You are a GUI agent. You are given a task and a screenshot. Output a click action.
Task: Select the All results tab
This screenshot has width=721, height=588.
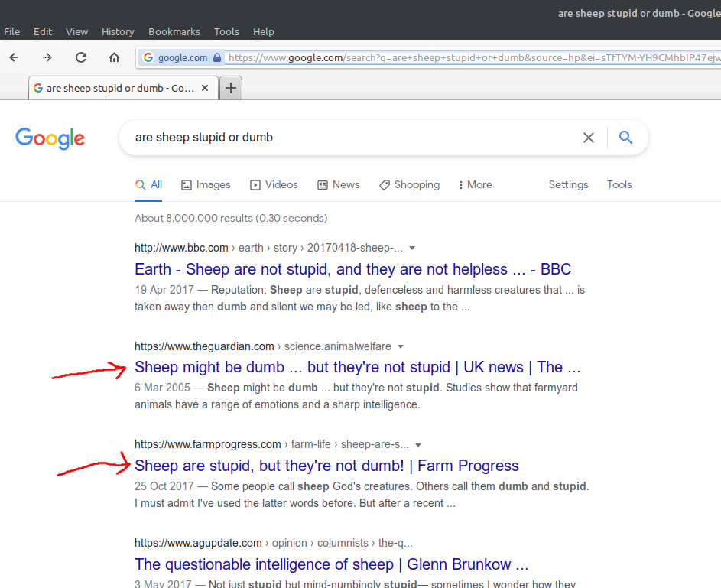[x=148, y=185]
